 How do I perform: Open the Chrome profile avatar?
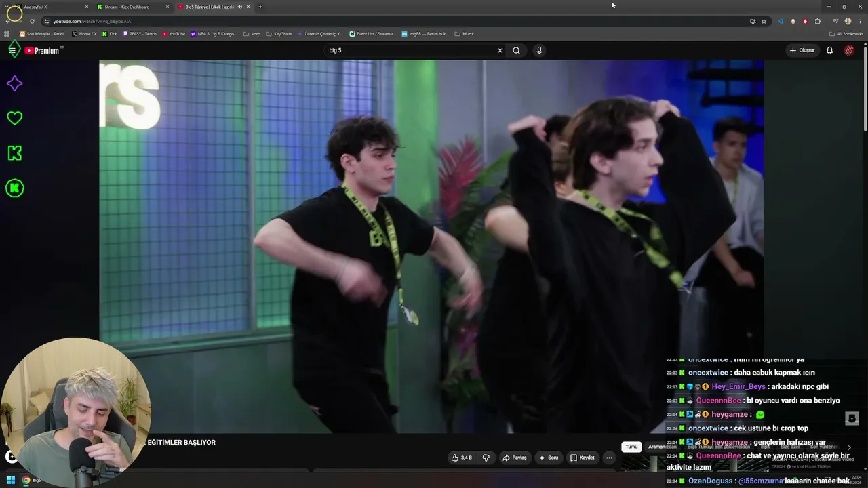point(848,21)
